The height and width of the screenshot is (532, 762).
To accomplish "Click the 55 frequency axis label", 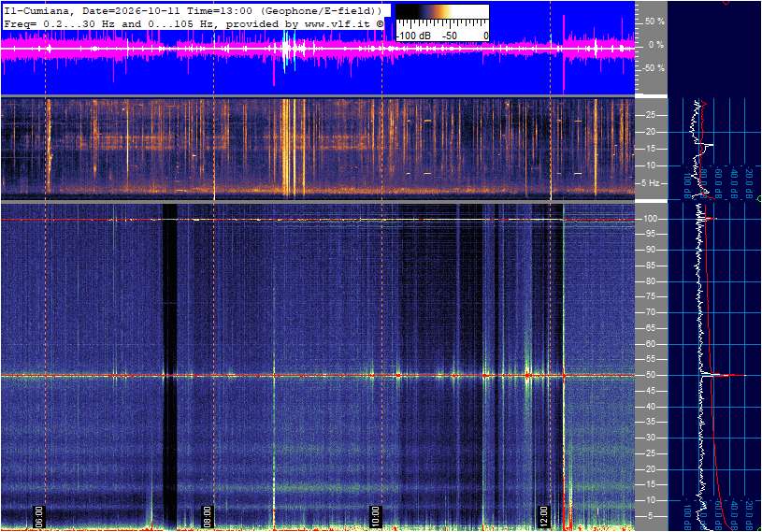I will pos(650,360).
